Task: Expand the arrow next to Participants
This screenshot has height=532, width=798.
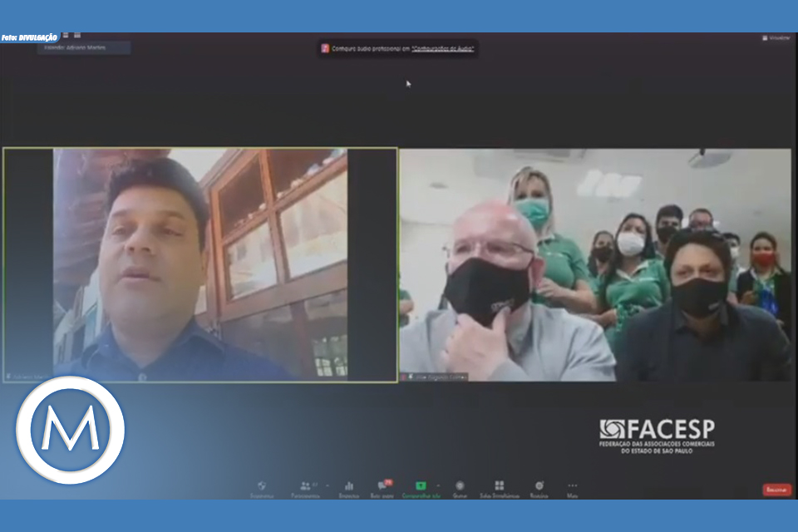Action: pos(327,485)
